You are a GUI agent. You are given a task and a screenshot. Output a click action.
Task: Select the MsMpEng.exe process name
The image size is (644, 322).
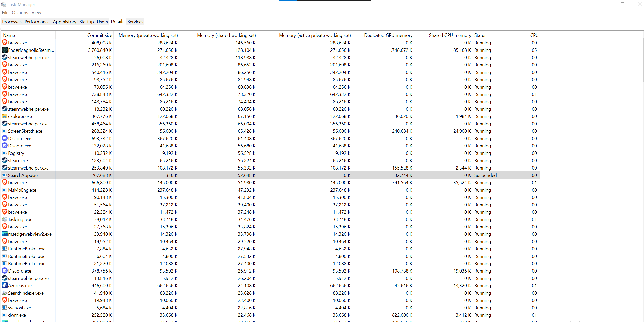tap(22, 190)
